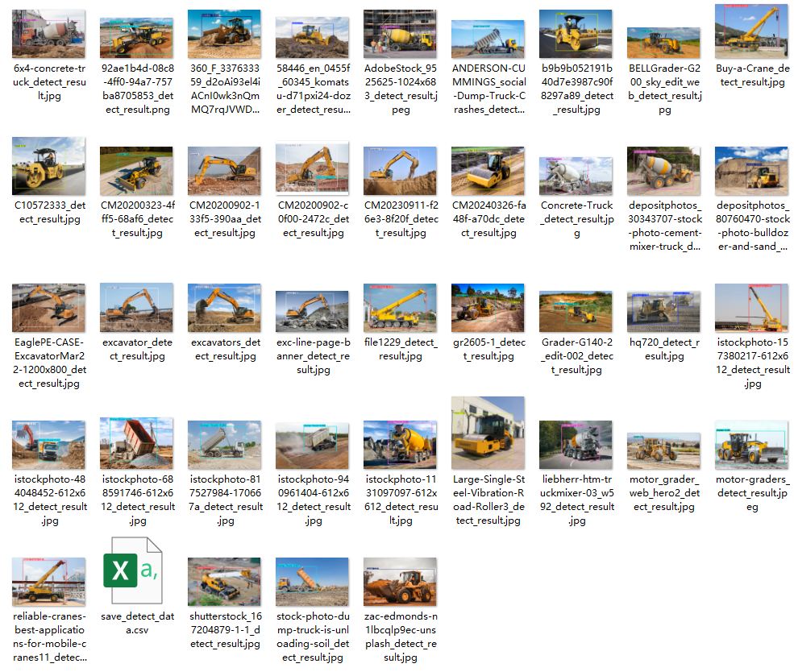Viewport: 794px width, 672px height.
Task: Open the shutterstock_167204879-1-1 thumbnail
Action: tap(224, 582)
